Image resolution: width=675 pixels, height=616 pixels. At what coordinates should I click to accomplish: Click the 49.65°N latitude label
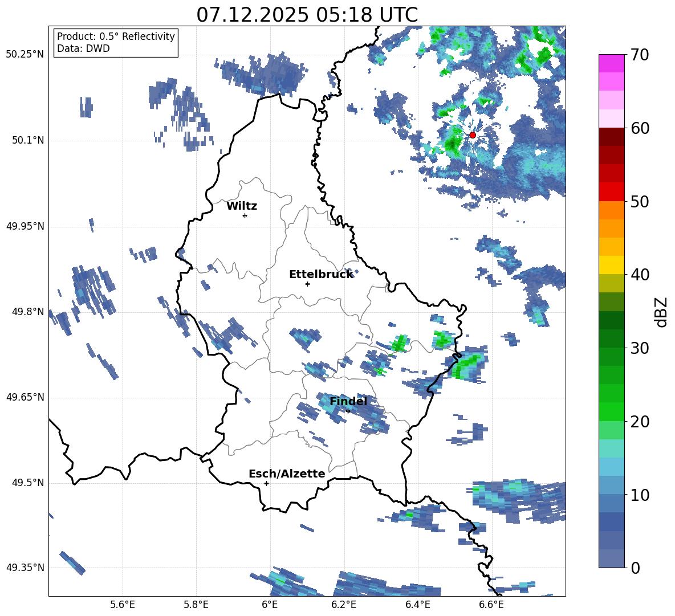point(25,397)
